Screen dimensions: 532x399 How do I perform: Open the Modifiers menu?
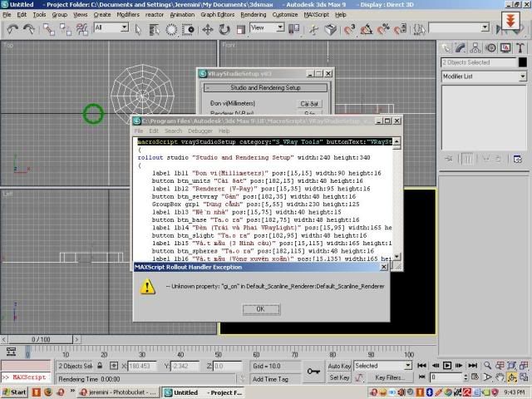[128, 15]
